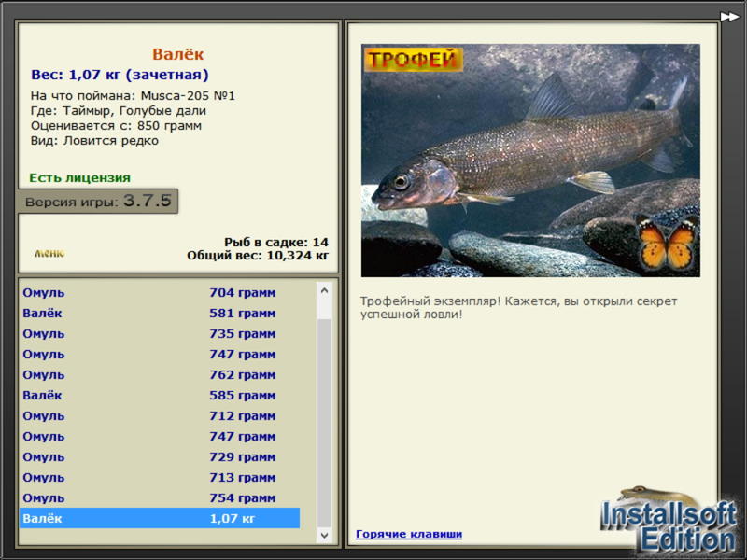The image size is (747, 560).
Task: Select the highlighted Валёк 1,07 кг row
Action: click(x=160, y=518)
